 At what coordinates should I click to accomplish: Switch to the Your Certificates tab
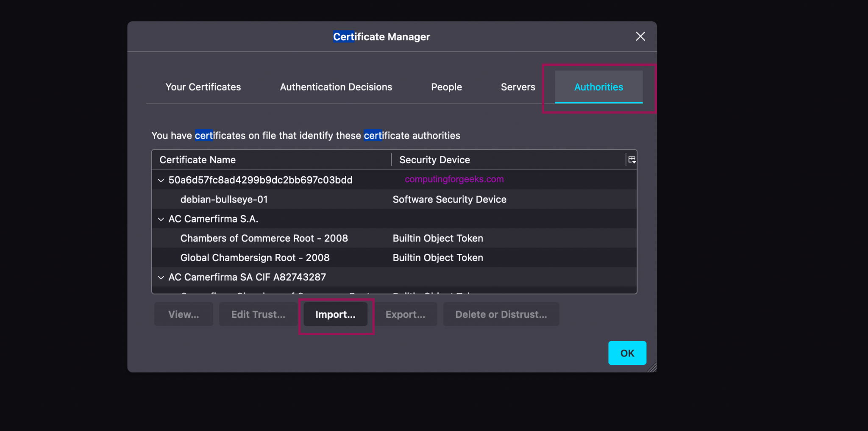[203, 87]
